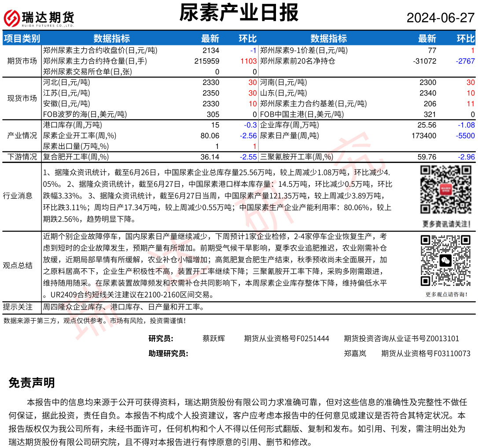Select the first 数据指标 column header
This screenshot has width=478, height=448.
tap(111, 38)
